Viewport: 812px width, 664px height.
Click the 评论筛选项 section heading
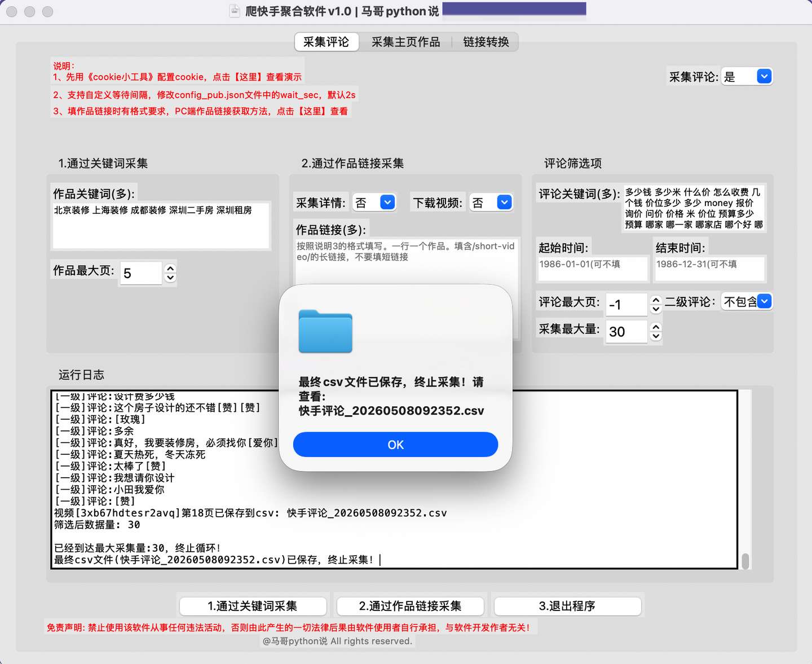pyautogui.click(x=573, y=163)
